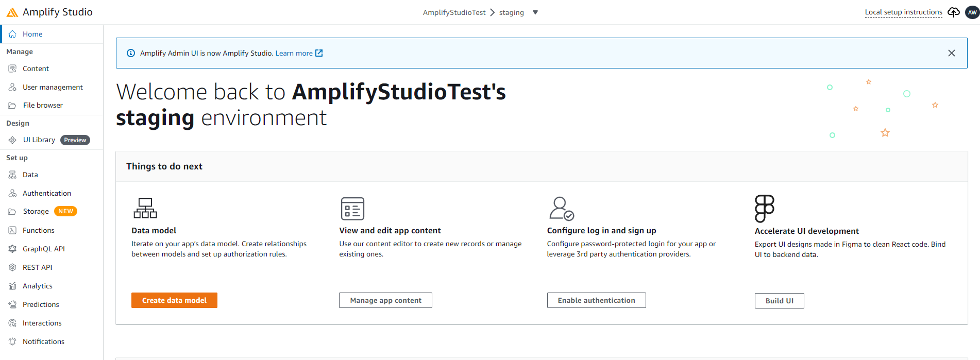Open File browser page
This screenshot has height=360, width=980.
pos(43,105)
